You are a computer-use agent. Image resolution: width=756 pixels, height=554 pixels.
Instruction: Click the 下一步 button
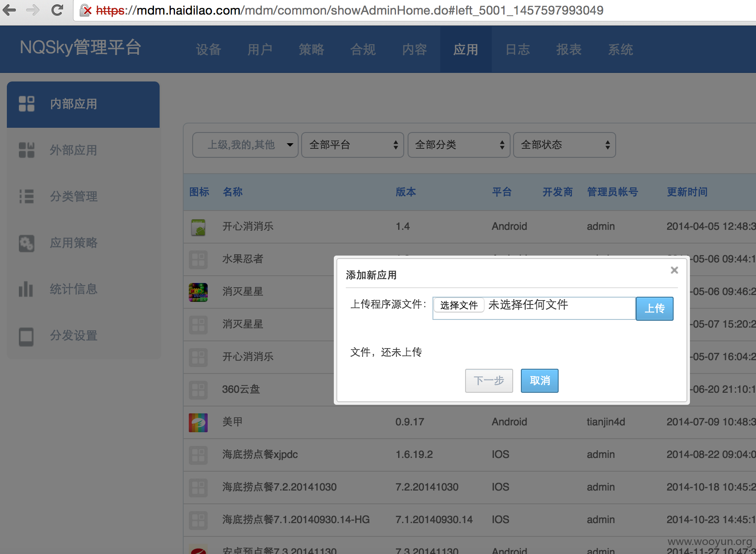pyautogui.click(x=489, y=381)
